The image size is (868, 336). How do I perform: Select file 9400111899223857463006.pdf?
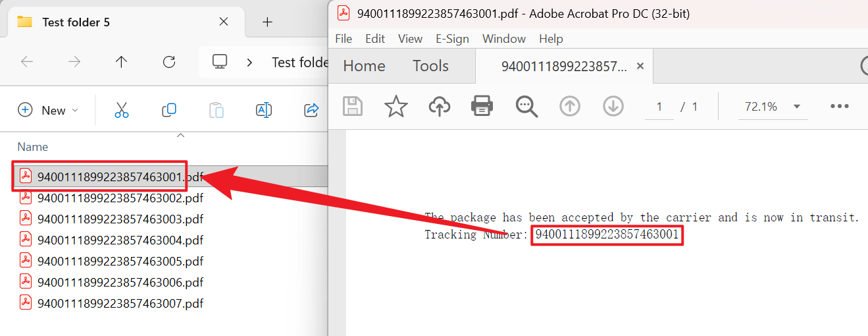(120, 282)
